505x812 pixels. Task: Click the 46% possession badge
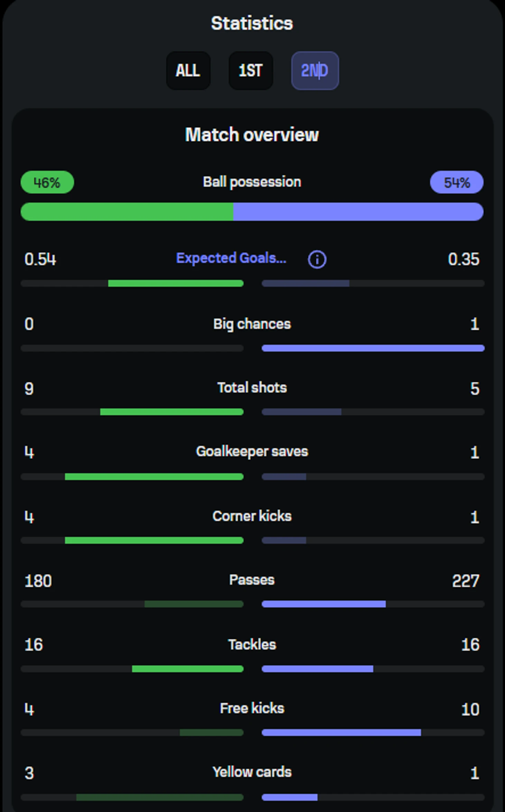point(47,182)
